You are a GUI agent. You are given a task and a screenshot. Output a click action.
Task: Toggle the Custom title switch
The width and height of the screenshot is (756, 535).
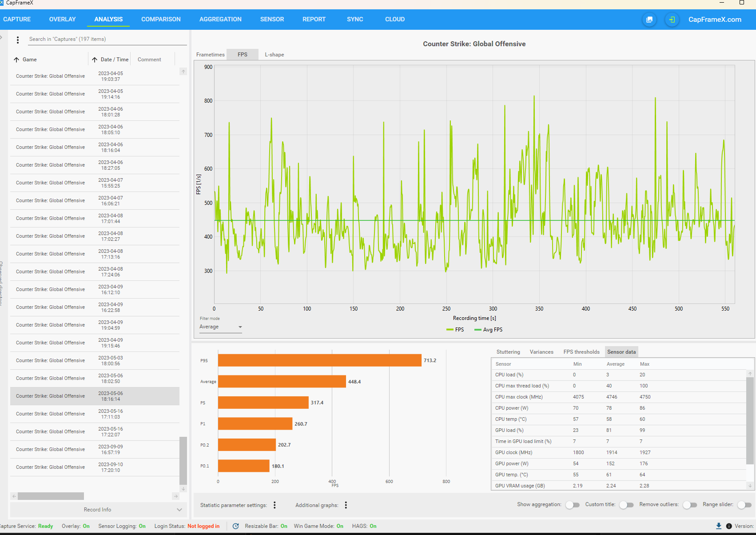(x=626, y=505)
